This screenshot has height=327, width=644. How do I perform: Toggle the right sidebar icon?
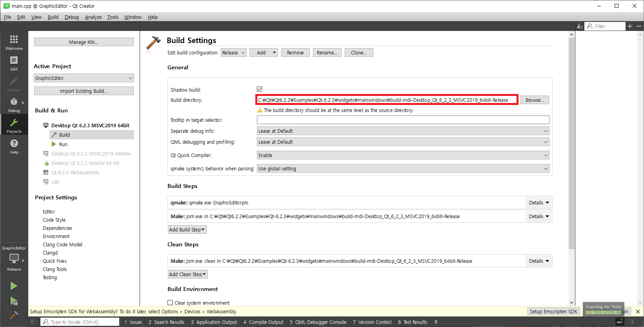point(631,322)
